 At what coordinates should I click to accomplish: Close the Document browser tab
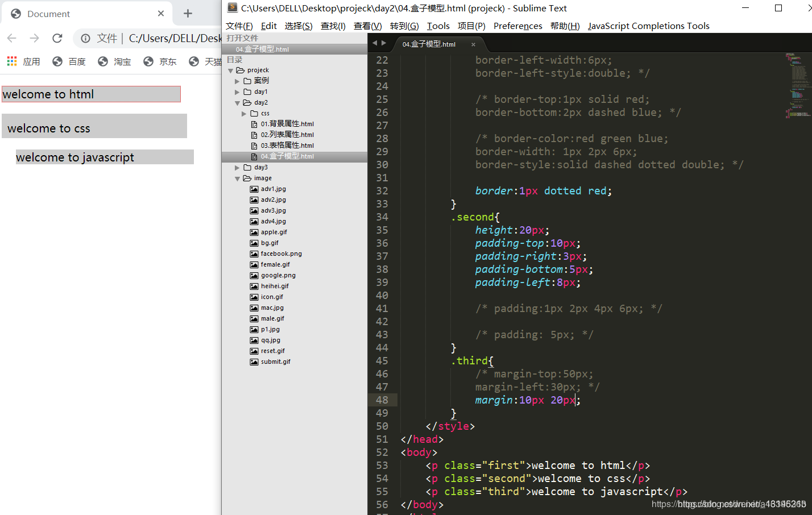point(161,13)
